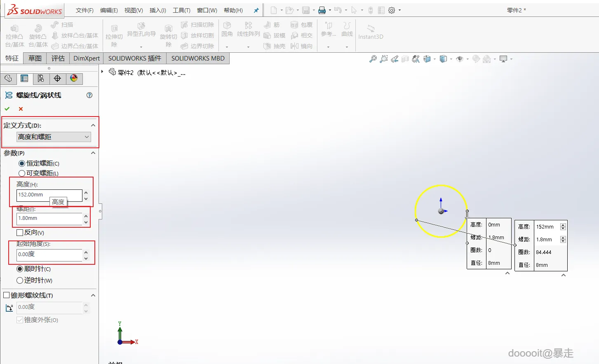Toggle the 锥度外张 taper outward checkbox

20,320
